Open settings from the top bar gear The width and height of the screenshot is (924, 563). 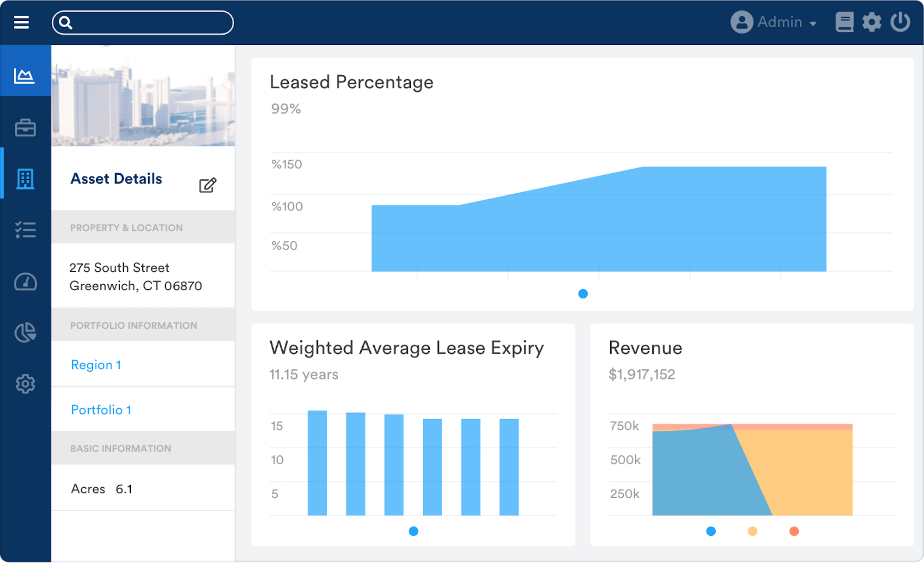872,22
